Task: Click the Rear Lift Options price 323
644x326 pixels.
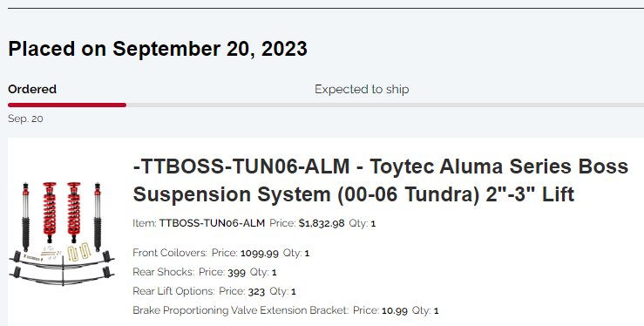Action: [x=256, y=292]
